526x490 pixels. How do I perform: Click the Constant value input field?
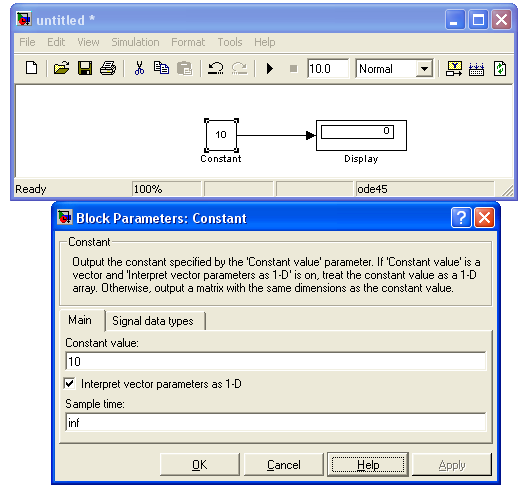point(276,361)
